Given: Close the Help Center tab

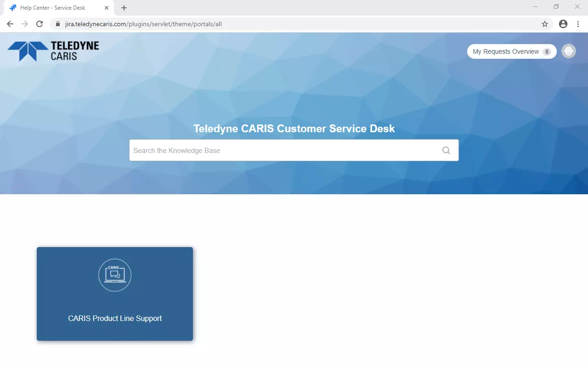Looking at the screenshot, I should (106, 7).
